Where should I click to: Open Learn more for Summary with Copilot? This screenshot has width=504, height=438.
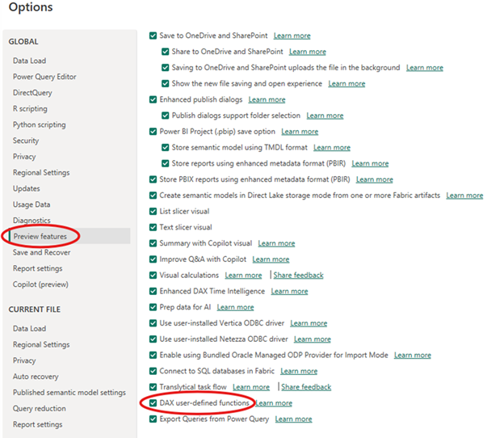click(276, 243)
